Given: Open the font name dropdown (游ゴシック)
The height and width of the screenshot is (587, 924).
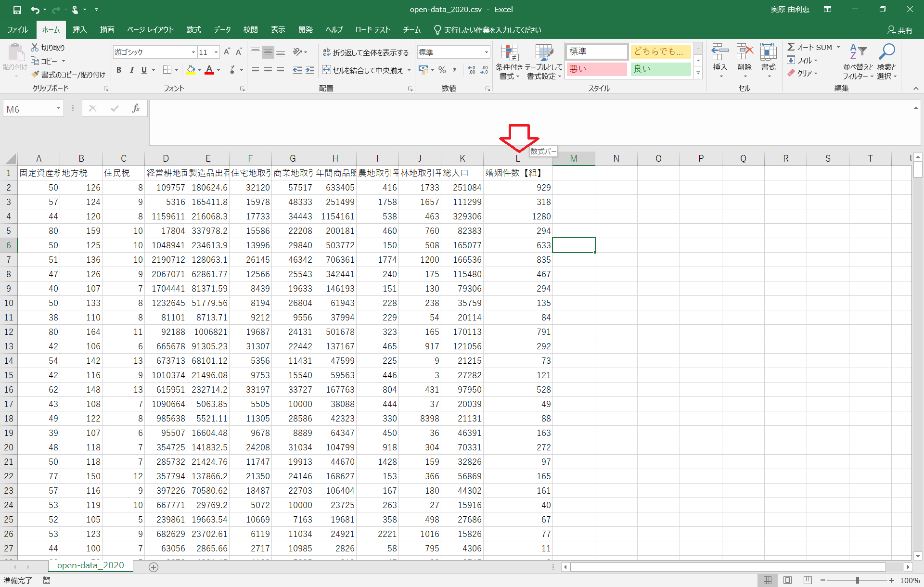Looking at the screenshot, I should [x=193, y=52].
